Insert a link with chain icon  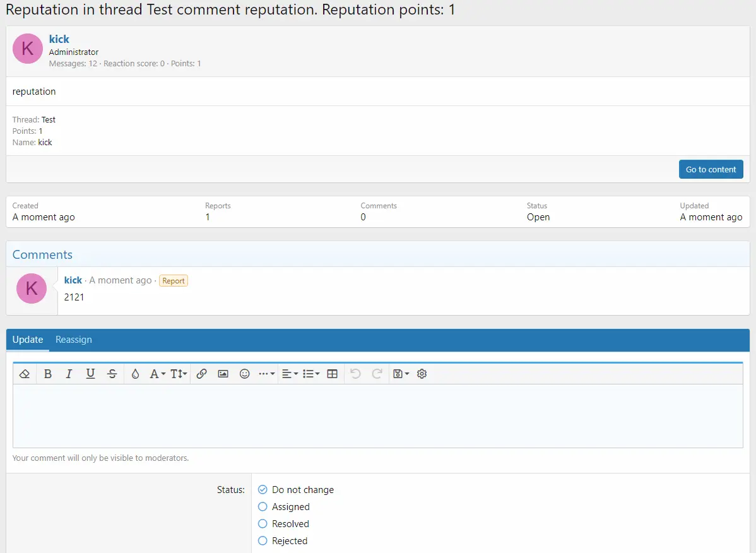click(201, 374)
